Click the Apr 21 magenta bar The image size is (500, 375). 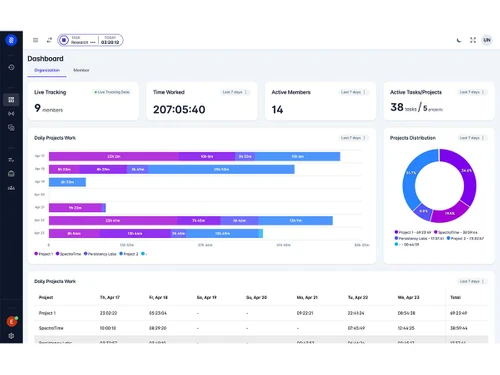(75, 208)
